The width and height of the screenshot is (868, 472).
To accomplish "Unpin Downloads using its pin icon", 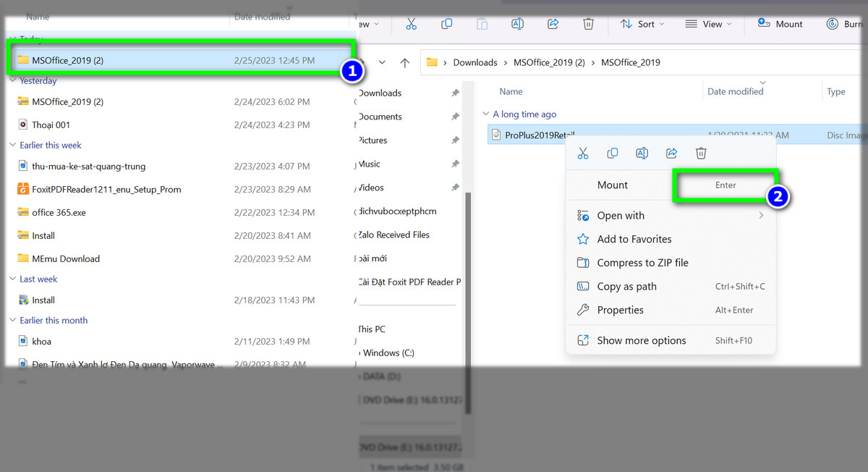I will [x=455, y=93].
